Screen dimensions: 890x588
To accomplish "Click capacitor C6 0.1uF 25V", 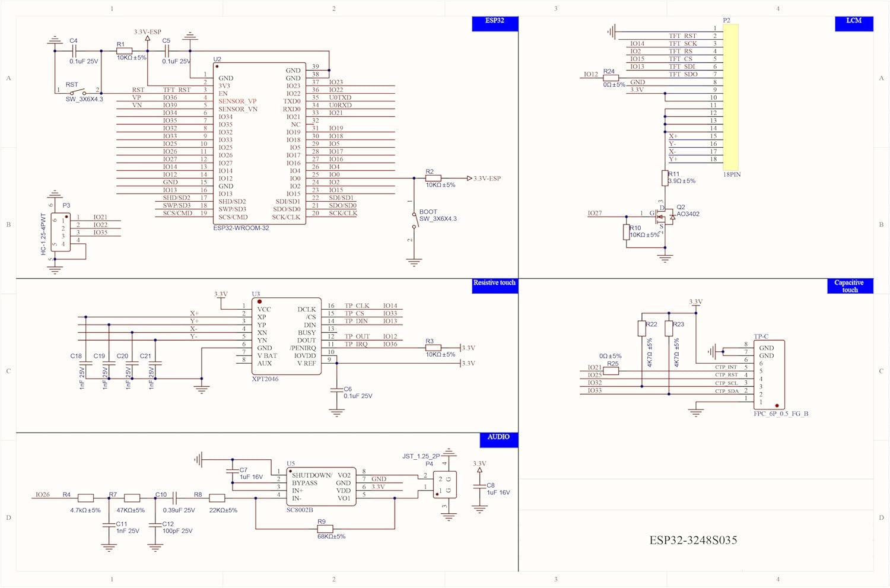I will 336,390.
